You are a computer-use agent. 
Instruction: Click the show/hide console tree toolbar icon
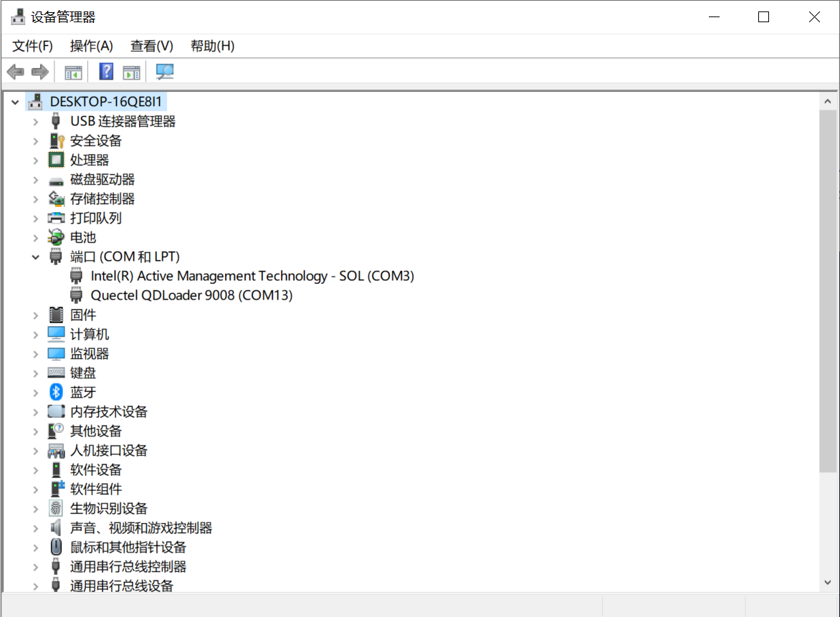(73, 72)
